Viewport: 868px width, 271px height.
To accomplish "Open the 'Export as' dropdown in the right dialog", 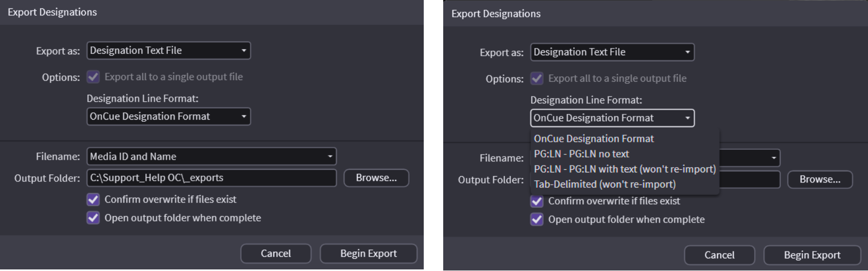I will pyautogui.click(x=612, y=52).
